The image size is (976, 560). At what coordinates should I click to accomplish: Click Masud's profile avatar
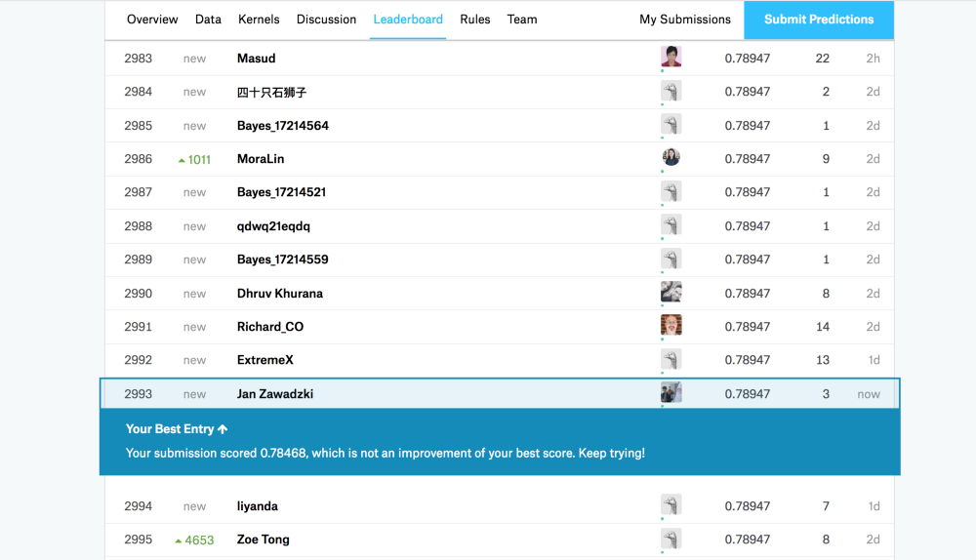point(671,58)
